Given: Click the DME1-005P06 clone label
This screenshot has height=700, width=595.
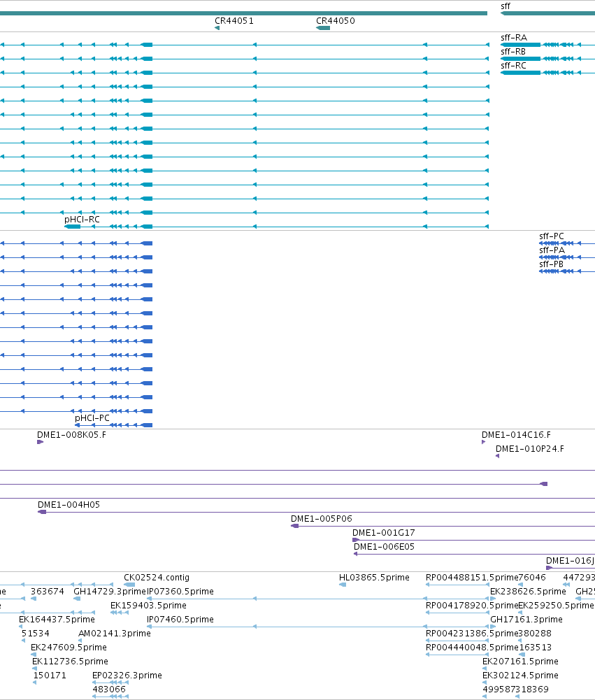Looking at the screenshot, I should click(322, 518).
